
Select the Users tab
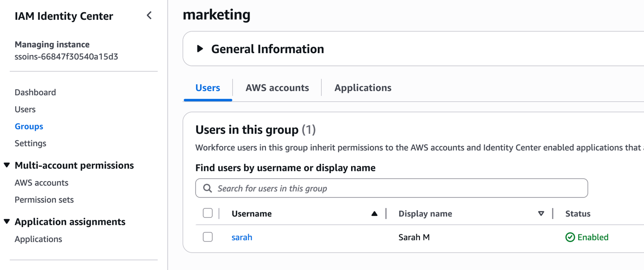207,87
